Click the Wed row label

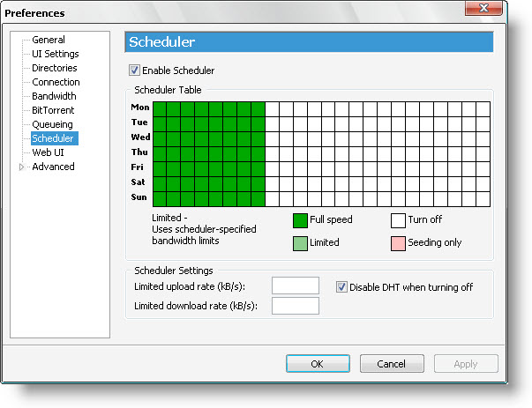(x=140, y=137)
